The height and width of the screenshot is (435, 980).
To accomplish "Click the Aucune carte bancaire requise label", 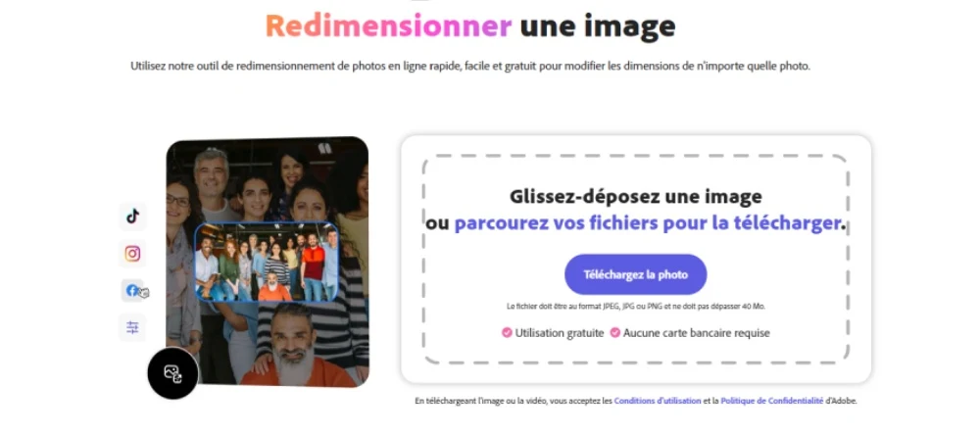I will coord(696,333).
